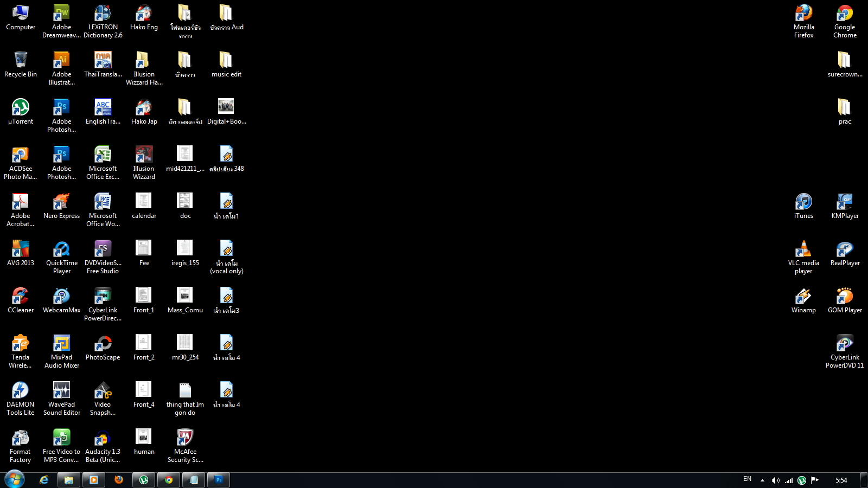Select the Nero Express icon
This screenshot has width=868, height=488.
tap(62, 206)
